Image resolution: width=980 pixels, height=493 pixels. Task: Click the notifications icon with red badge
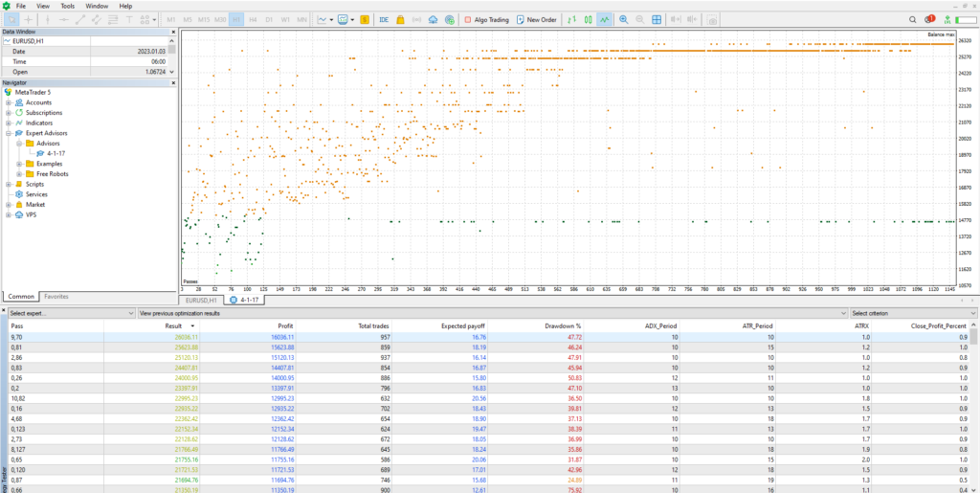(x=927, y=19)
